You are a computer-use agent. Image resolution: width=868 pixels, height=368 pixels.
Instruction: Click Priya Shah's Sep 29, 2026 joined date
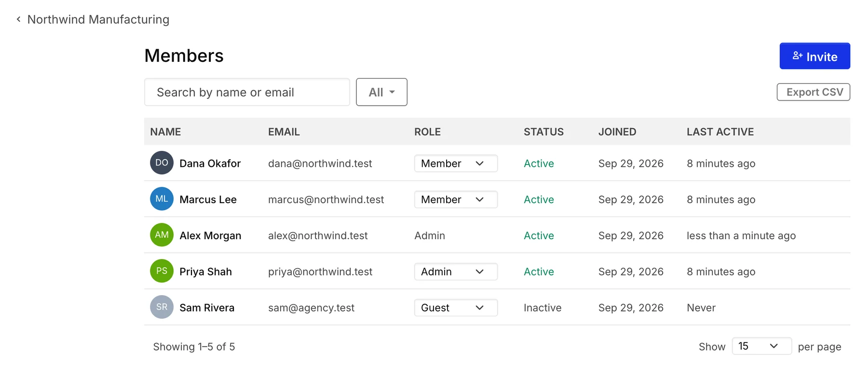[x=631, y=272]
